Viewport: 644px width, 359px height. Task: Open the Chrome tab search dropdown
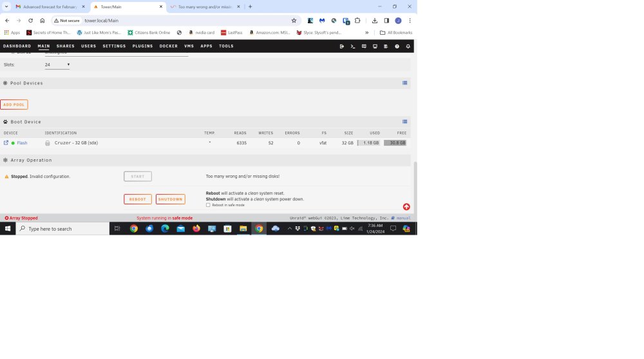pyautogui.click(x=6, y=6)
